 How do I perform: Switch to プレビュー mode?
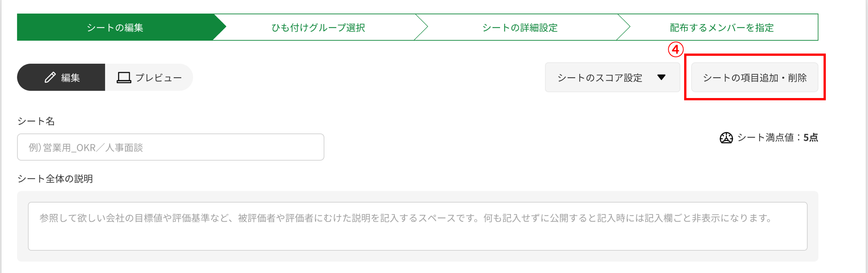[x=149, y=77]
